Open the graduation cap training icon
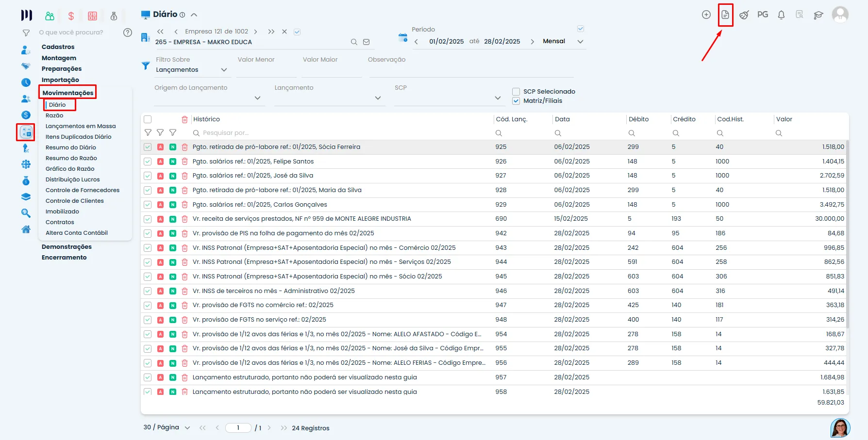This screenshot has height=440, width=868. coord(818,15)
